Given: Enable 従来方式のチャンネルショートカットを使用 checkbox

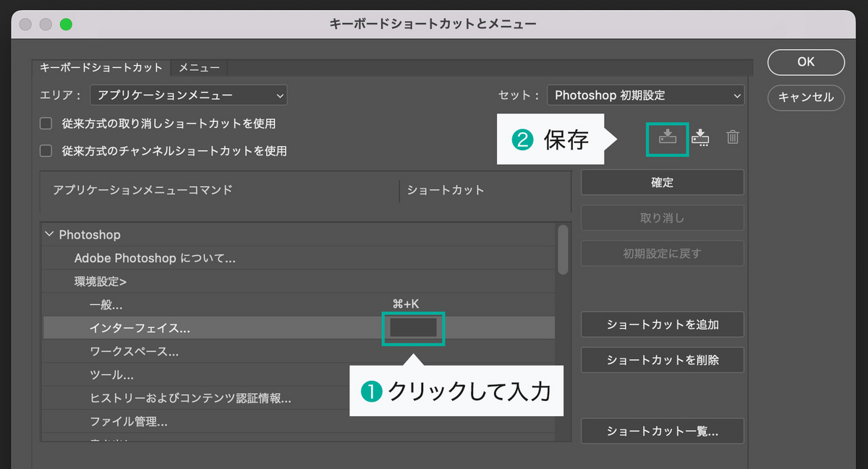Looking at the screenshot, I should [46, 151].
